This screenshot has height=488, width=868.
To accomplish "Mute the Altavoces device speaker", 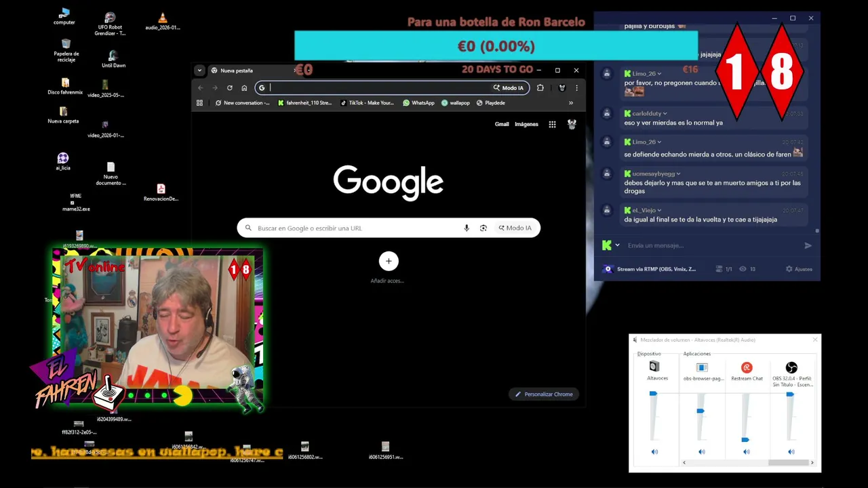I will click(x=654, y=451).
